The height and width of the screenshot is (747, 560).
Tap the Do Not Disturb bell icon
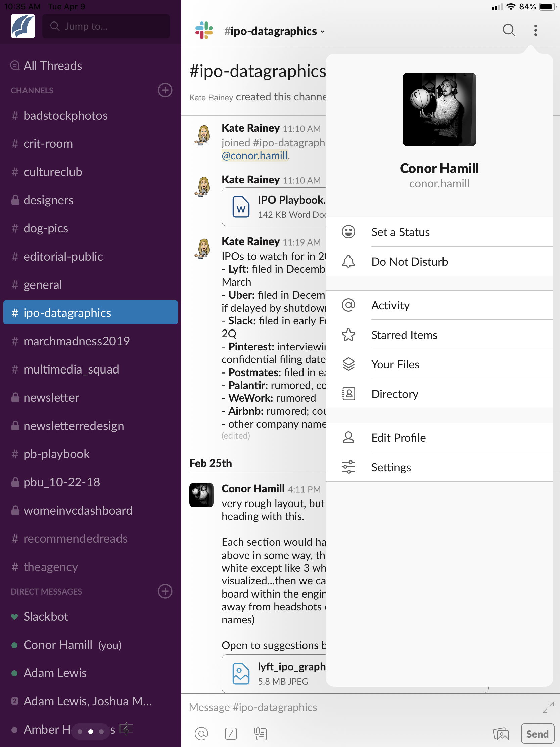[x=348, y=261]
